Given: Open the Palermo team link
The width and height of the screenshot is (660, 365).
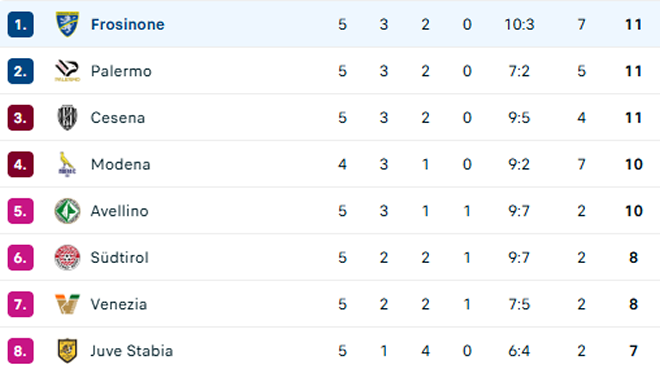Looking at the screenshot, I should [x=121, y=71].
